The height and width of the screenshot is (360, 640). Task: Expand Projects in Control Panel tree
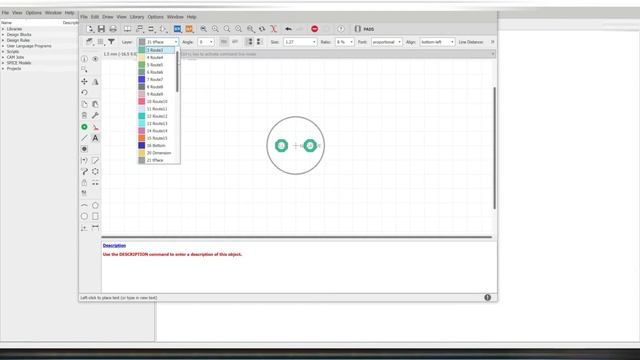tap(3, 69)
